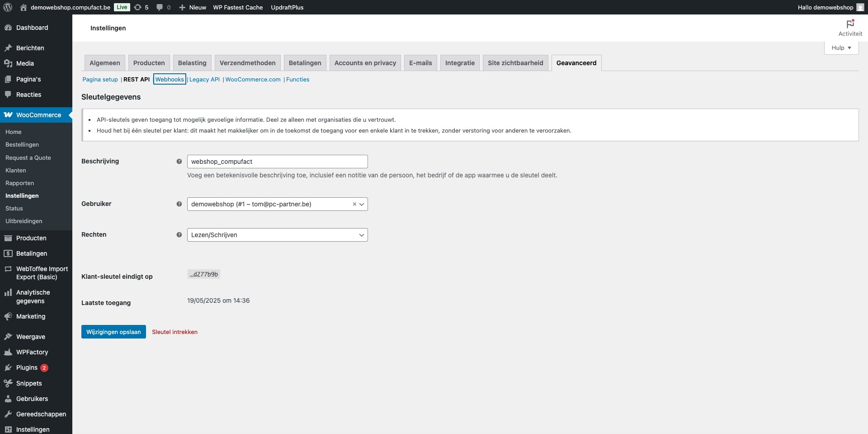
Task: Click the Snippets scissors icon
Action: (x=8, y=383)
